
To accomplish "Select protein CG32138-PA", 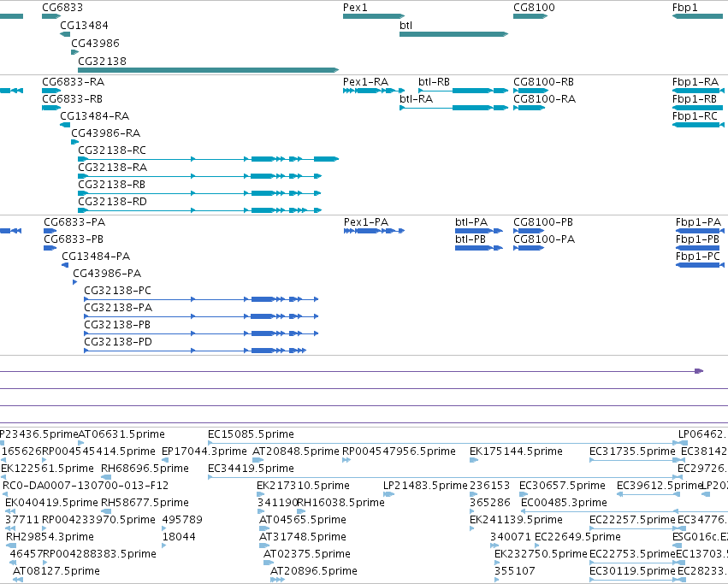I will coord(201,316).
